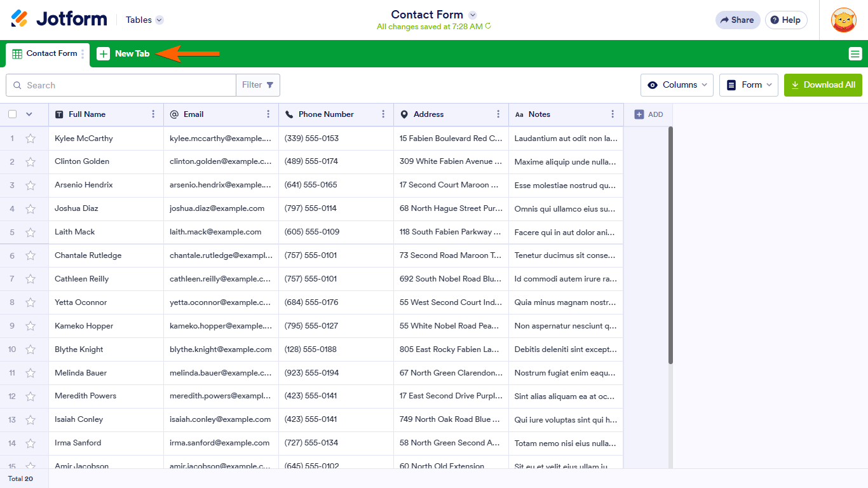868x488 pixels.
Task: Open the Columns visibility dropdown
Action: click(677, 85)
